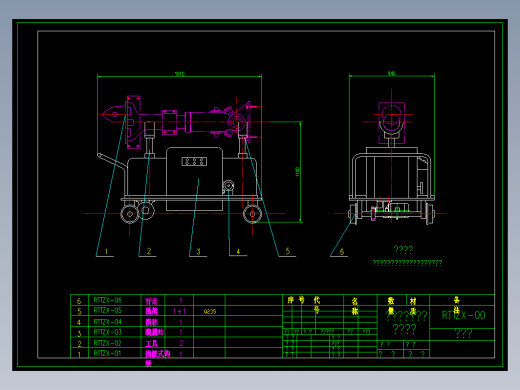Image resolution: width=520 pixels, height=390 pixels.
Task: Select the RTTZX-06 code in the parts list
Action: [108, 300]
